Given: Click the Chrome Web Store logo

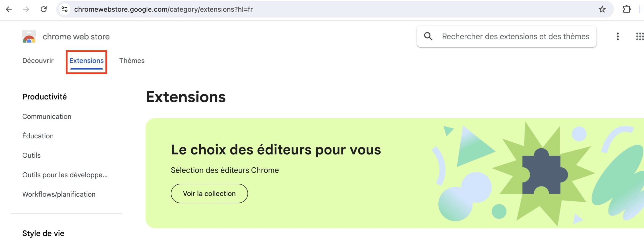Looking at the screenshot, I should [29, 37].
